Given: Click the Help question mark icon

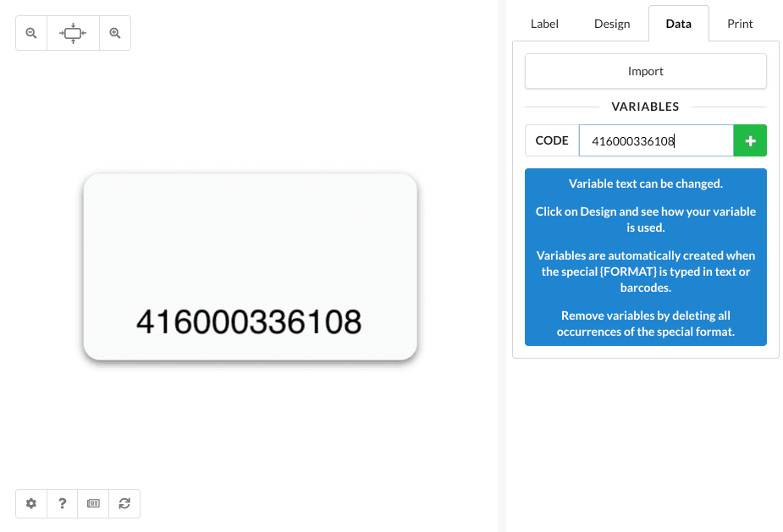Looking at the screenshot, I should click(x=62, y=503).
